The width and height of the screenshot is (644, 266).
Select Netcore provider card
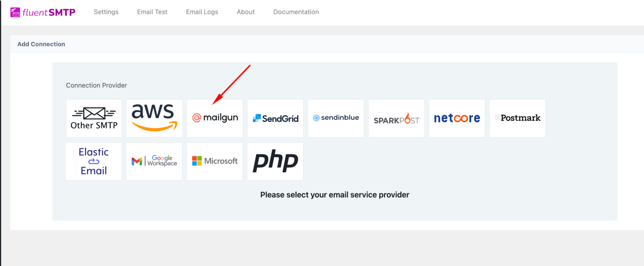click(x=457, y=118)
